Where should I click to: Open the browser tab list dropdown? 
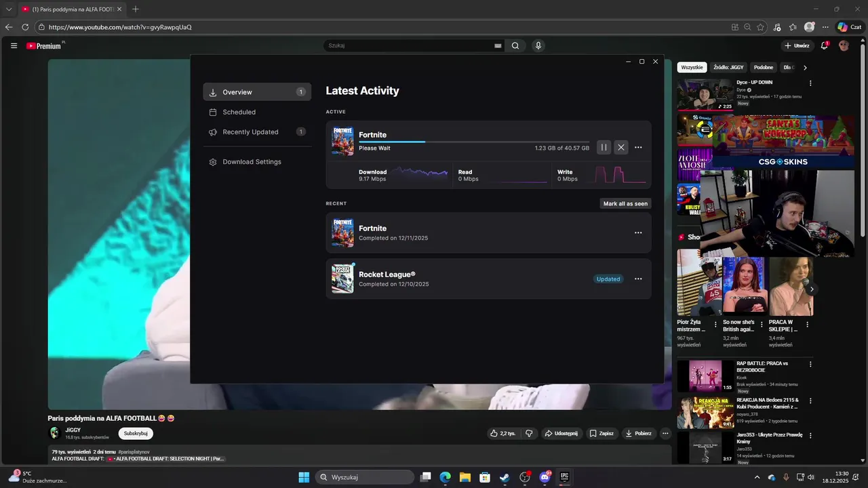(x=9, y=9)
